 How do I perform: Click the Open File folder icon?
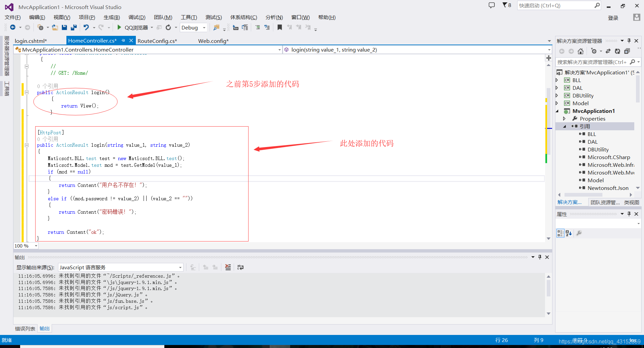point(55,27)
